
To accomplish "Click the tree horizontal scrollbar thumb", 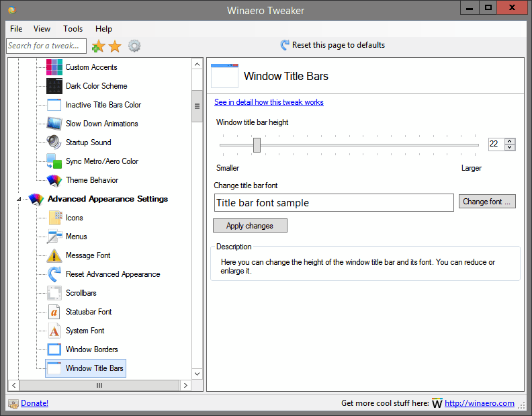I will [99, 386].
